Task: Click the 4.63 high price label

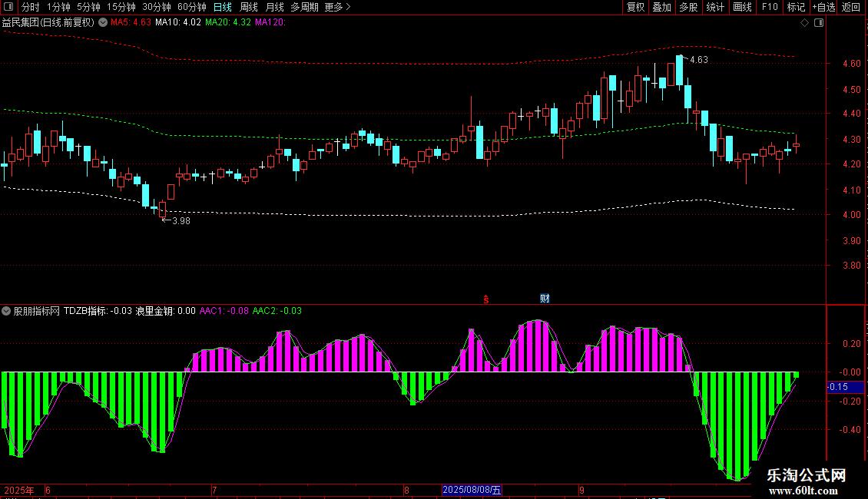Action: [x=698, y=60]
